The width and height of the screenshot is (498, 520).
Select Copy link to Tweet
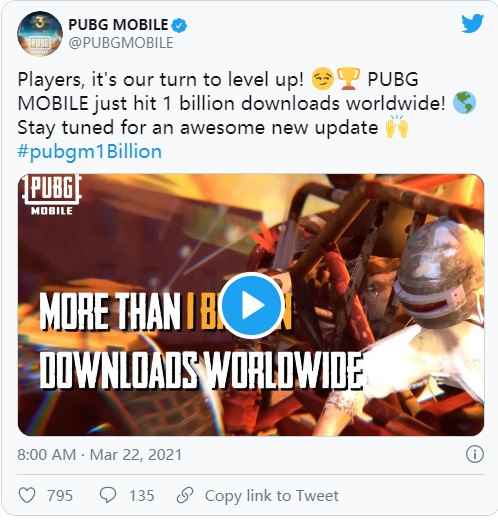[272, 496]
